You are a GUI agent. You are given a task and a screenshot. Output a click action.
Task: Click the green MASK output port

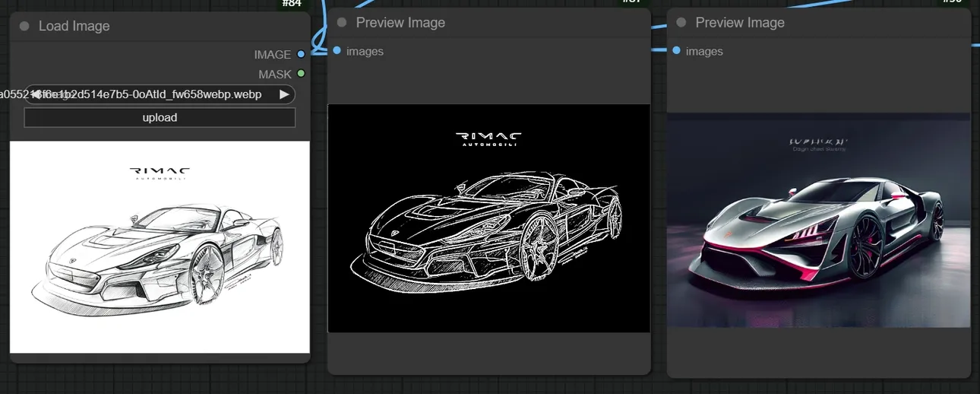pyautogui.click(x=302, y=74)
